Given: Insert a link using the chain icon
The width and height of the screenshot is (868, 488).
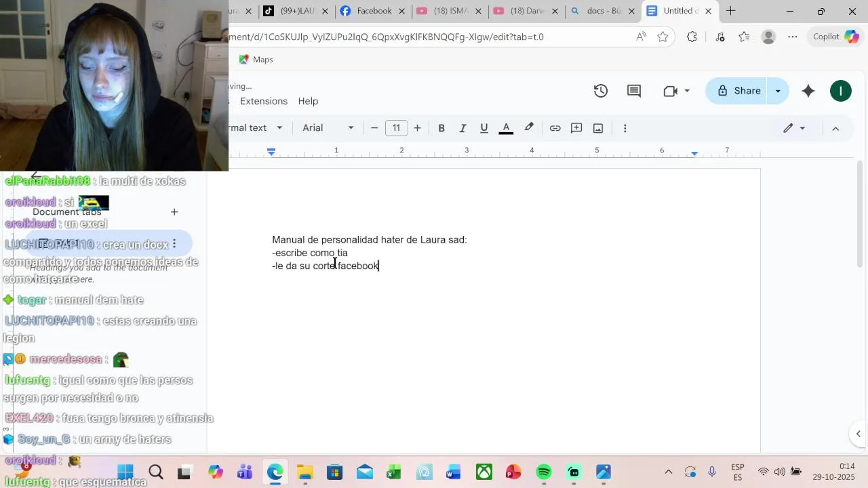Looking at the screenshot, I should click(555, 128).
